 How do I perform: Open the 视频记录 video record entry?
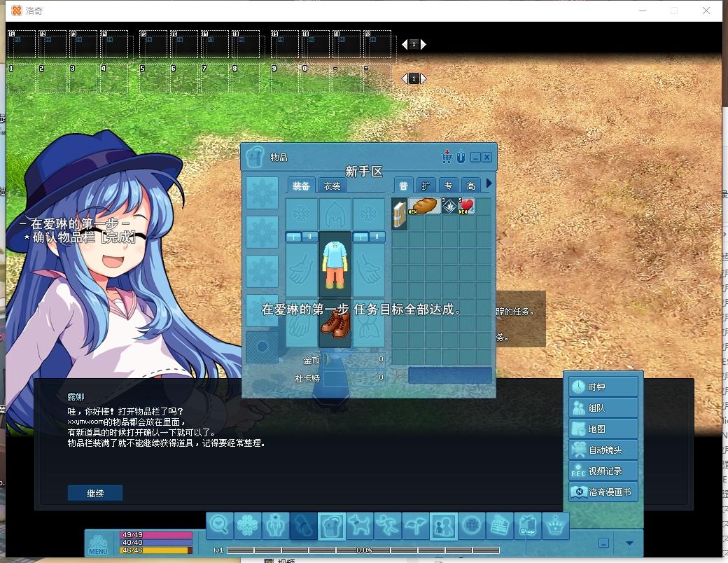tap(603, 471)
